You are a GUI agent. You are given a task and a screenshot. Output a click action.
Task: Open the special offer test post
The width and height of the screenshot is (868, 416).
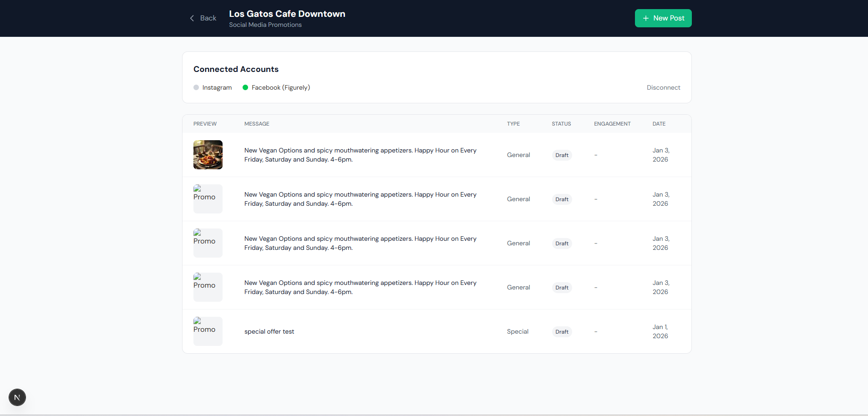coord(269,331)
